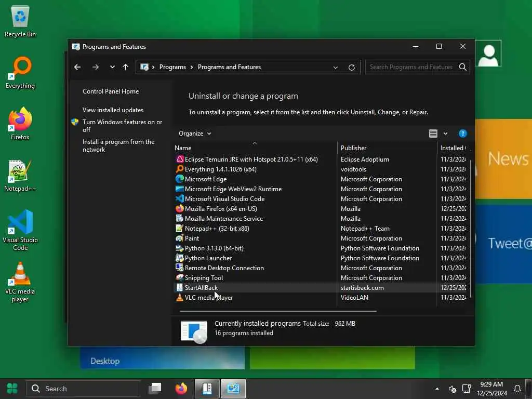Open Task View on the taskbar
532x399 pixels.
[155, 389]
